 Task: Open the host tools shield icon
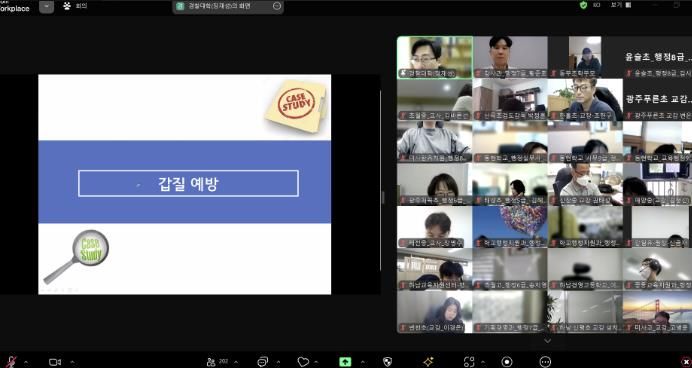coord(387,362)
